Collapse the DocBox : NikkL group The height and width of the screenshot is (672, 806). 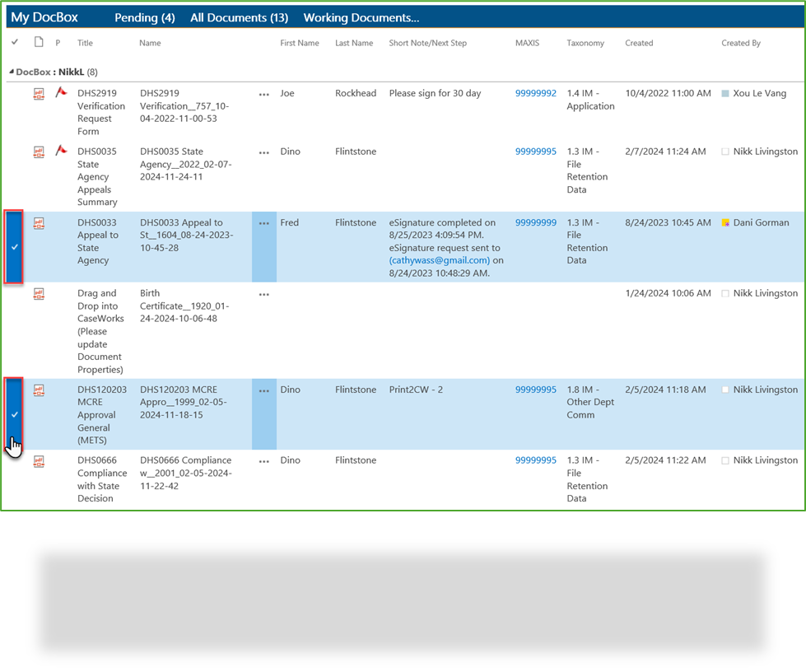[11, 72]
